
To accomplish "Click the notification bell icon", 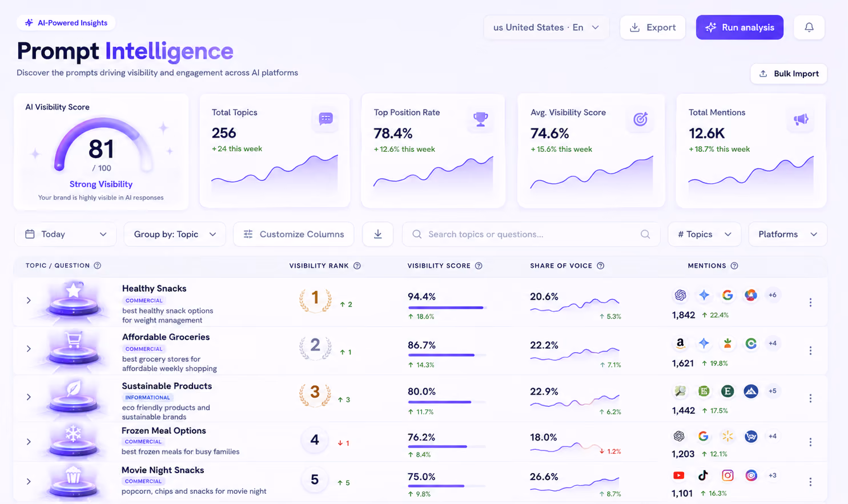I will [x=809, y=27].
